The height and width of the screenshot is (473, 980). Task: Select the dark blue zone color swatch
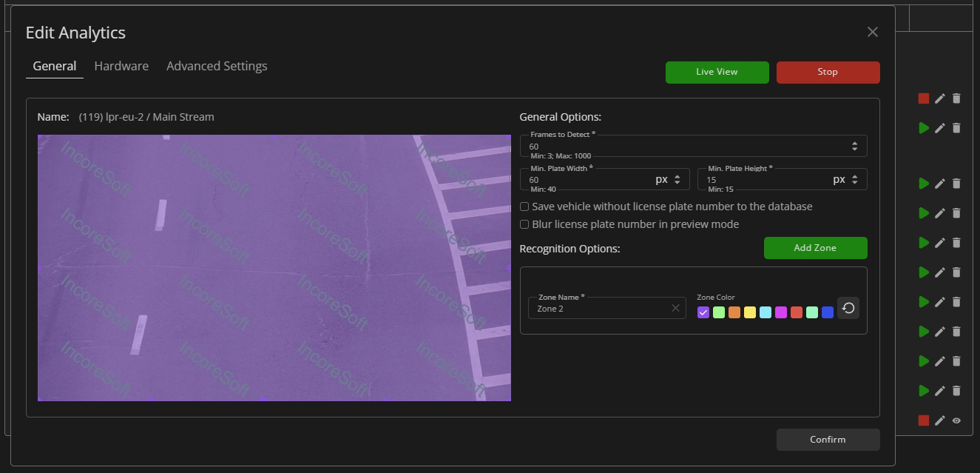click(828, 312)
